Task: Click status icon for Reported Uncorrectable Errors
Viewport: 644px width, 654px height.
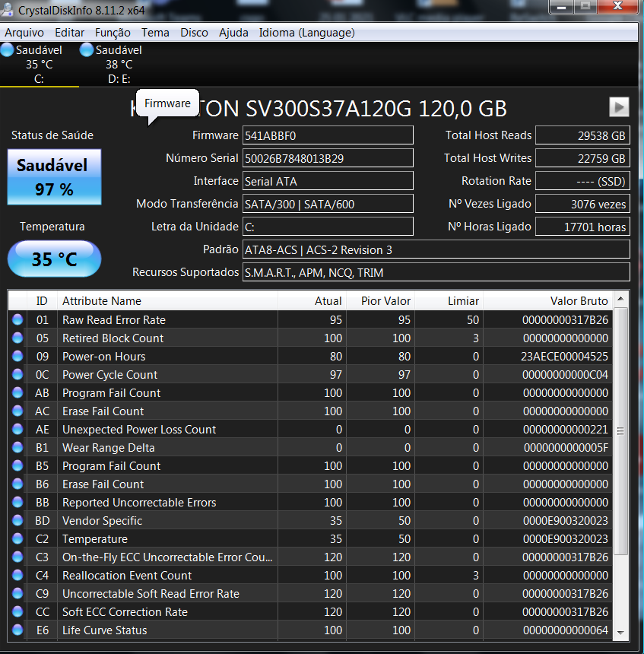Action: point(17,502)
